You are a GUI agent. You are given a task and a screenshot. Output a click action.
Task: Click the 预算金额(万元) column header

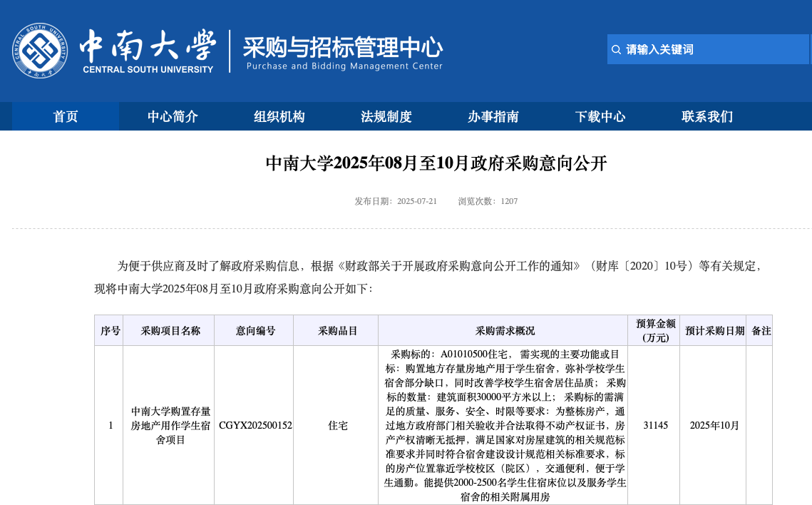point(655,330)
